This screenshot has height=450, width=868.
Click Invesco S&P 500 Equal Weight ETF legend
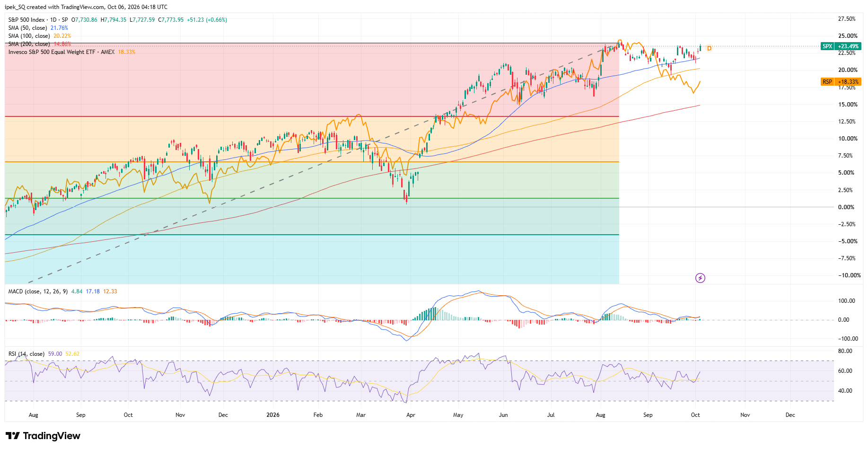[x=61, y=52]
